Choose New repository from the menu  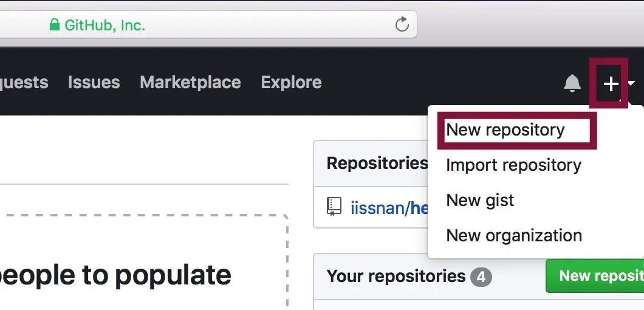(505, 130)
